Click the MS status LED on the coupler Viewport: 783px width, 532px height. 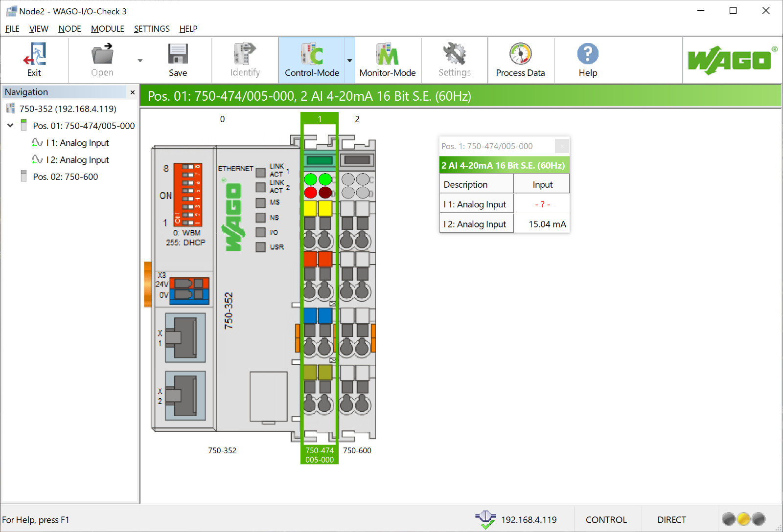pyautogui.click(x=261, y=203)
